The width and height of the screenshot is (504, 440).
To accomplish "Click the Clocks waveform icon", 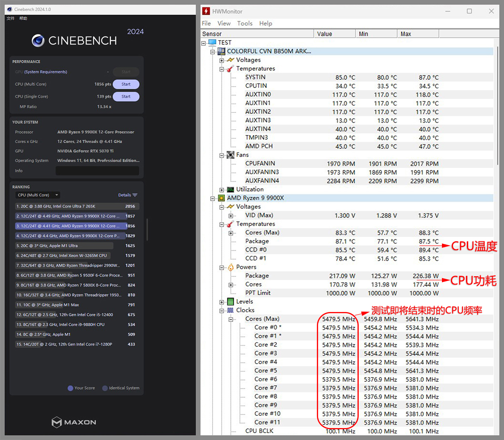I will coord(230,310).
